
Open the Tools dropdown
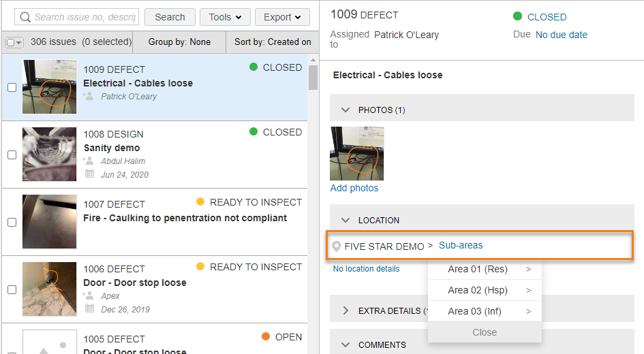[x=225, y=17]
